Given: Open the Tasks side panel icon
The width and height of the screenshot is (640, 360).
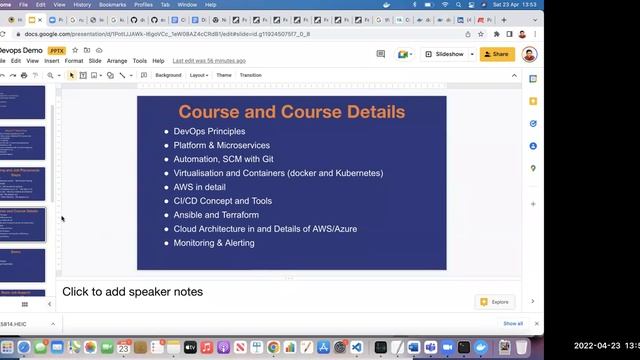Looking at the screenshot, I should [533, 124].
